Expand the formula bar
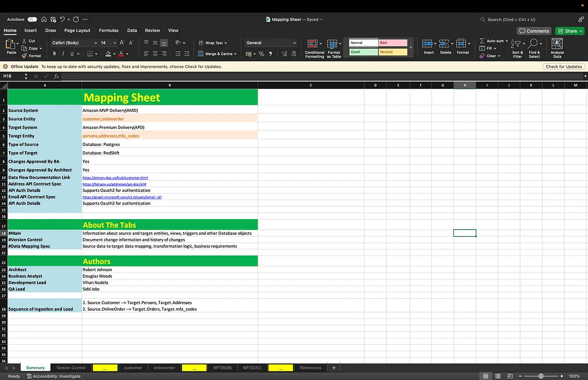This screenshot has width=588, height=380. click(585, 76)
